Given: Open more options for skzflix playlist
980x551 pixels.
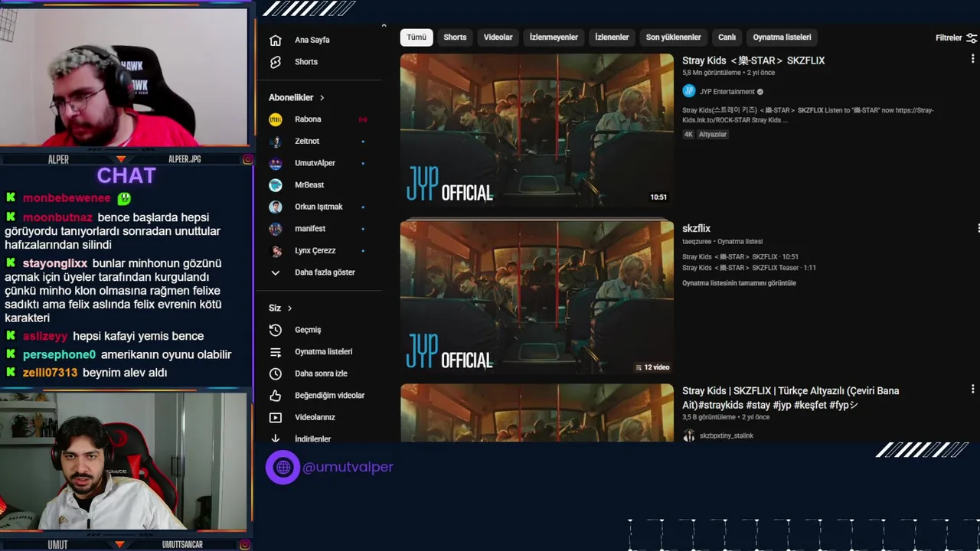Looking at the screenshot, I should click(978, 228).
